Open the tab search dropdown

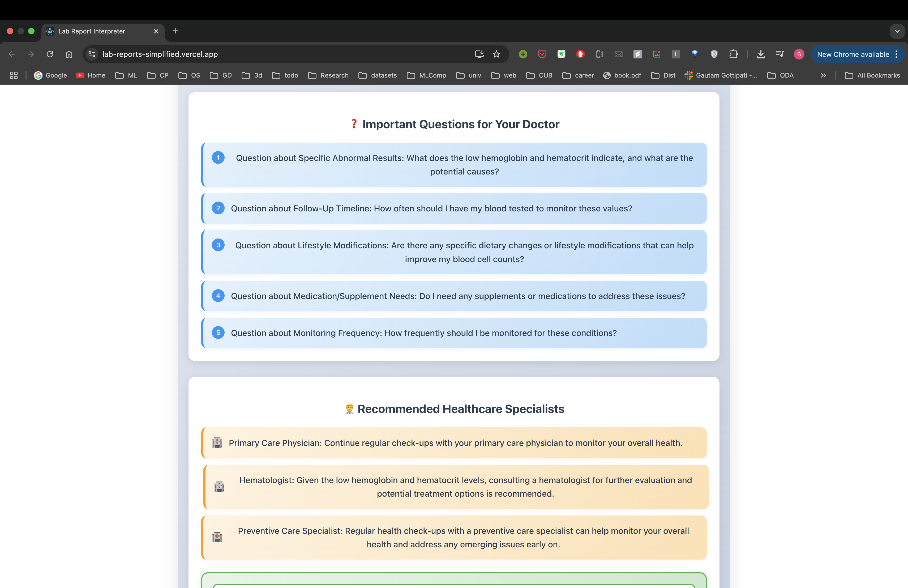[x=897, y=31]
